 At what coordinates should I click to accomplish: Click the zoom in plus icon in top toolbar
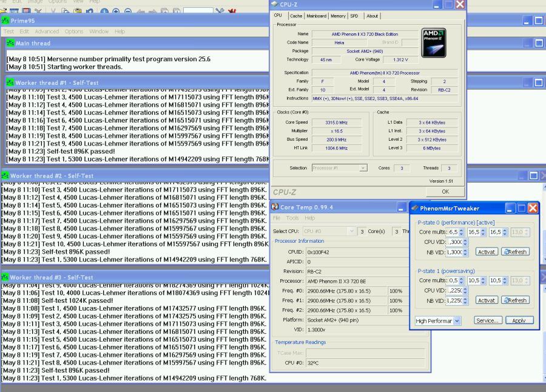point(116,12)
